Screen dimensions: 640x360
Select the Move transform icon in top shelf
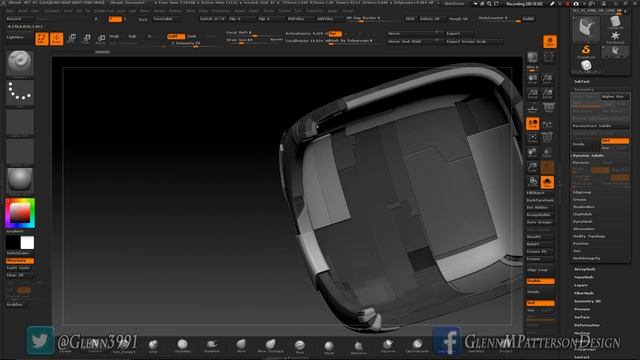tap(71, 39)
